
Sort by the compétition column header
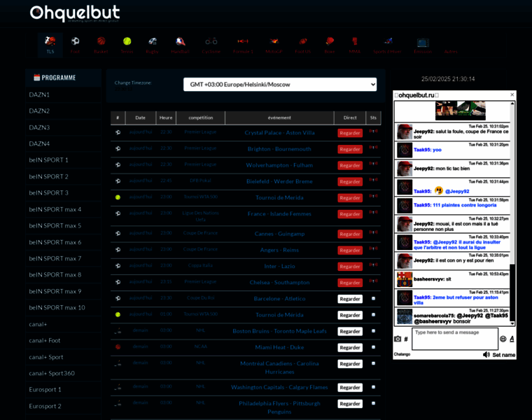tap(200, 118)
